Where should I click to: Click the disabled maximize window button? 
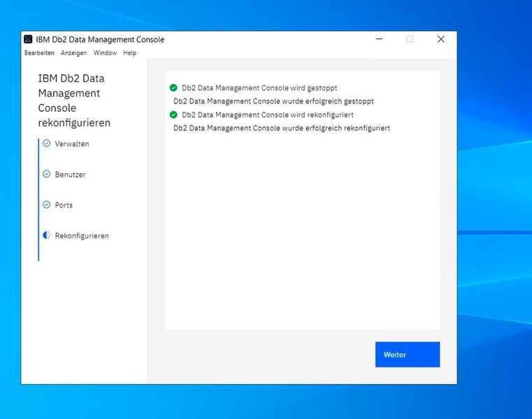click(x=410, y=39)
